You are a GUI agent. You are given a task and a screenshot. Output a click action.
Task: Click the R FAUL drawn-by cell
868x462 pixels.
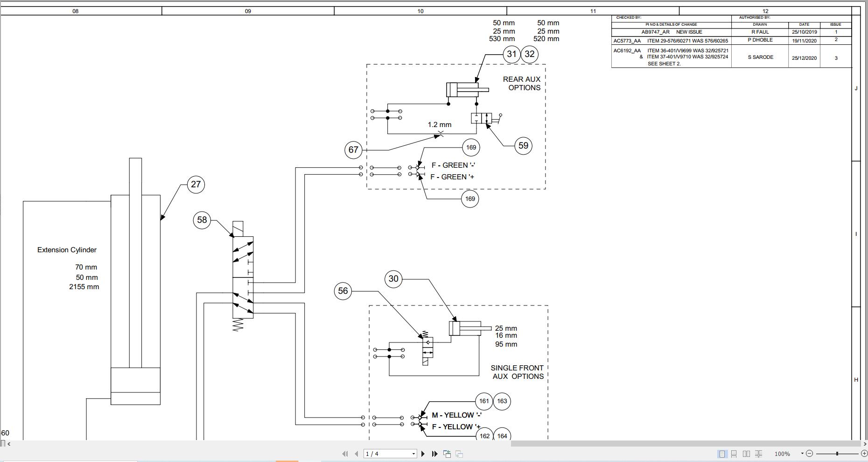[x=760, y=32]
